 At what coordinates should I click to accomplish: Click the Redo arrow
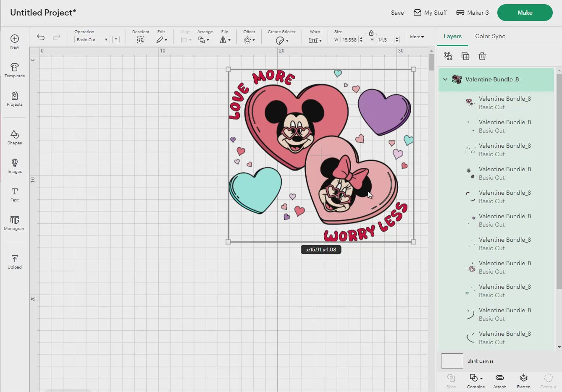click(56, 37)
